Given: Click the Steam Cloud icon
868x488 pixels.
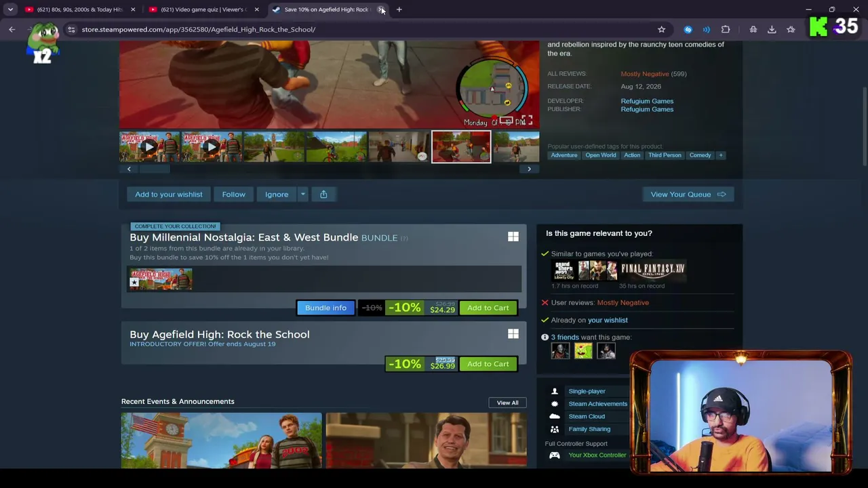Looking at the screenshot, I should tap(555, 416).
